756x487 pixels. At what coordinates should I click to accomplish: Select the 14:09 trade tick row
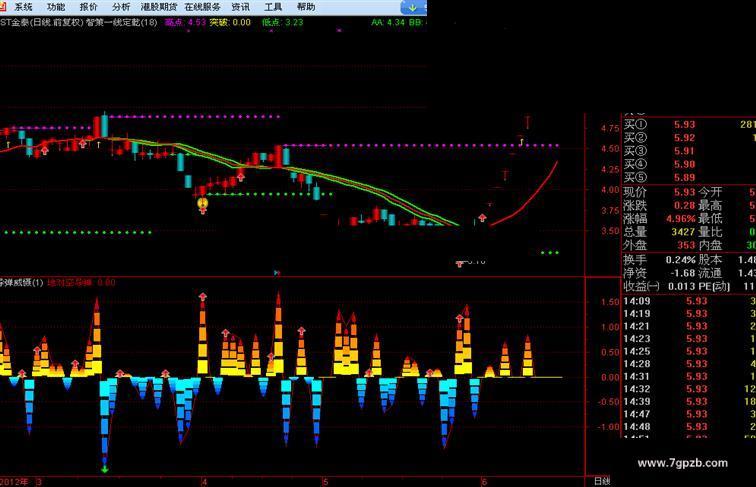pos(689,301)
